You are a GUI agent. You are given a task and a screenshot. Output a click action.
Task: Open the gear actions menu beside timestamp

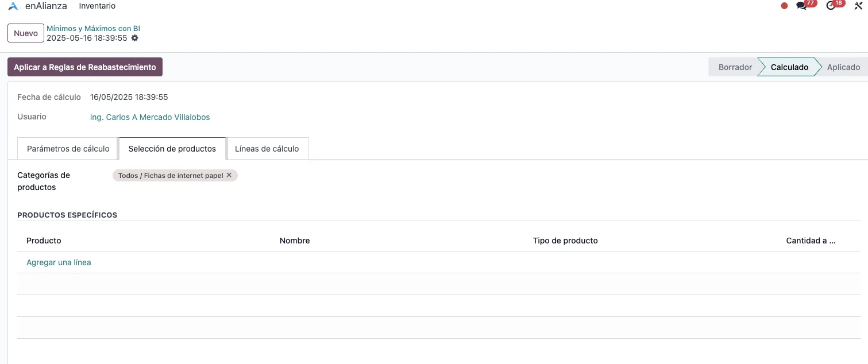click(135, 38)
